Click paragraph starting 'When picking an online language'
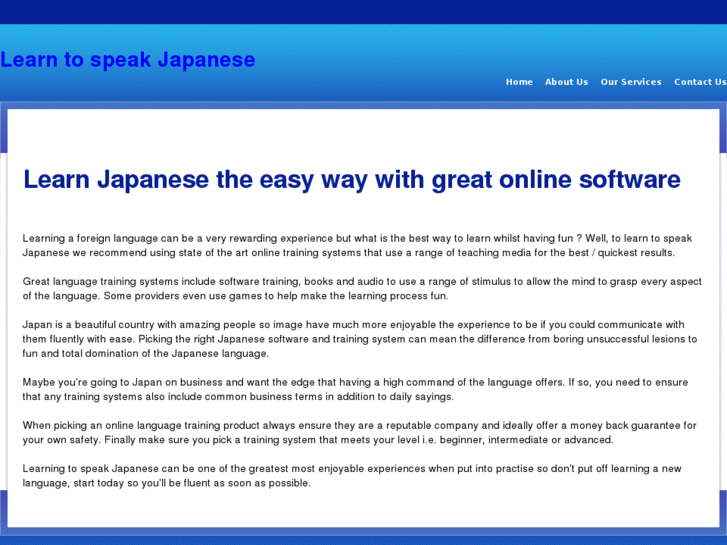This screenshot has width=727, height=545. pos(359,432)
